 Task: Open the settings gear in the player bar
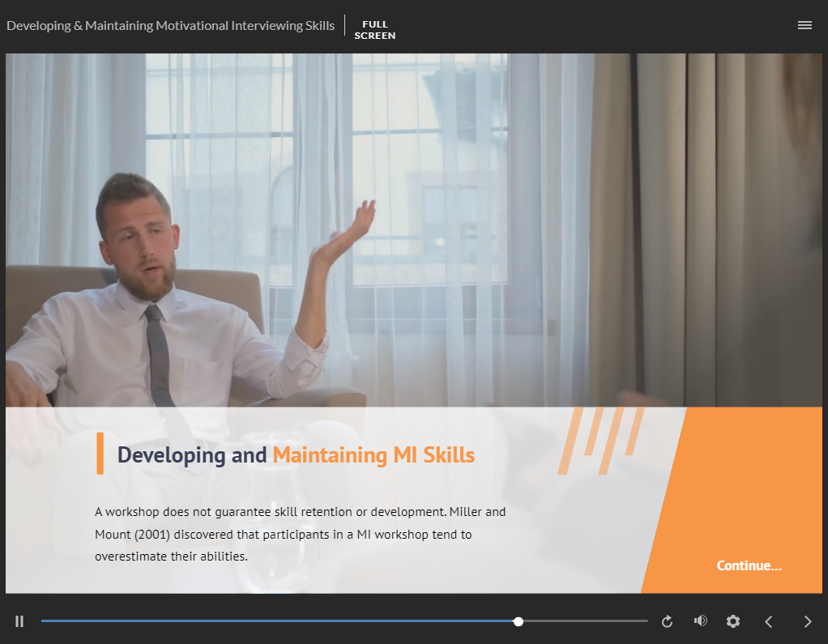[x=733, y=621]
